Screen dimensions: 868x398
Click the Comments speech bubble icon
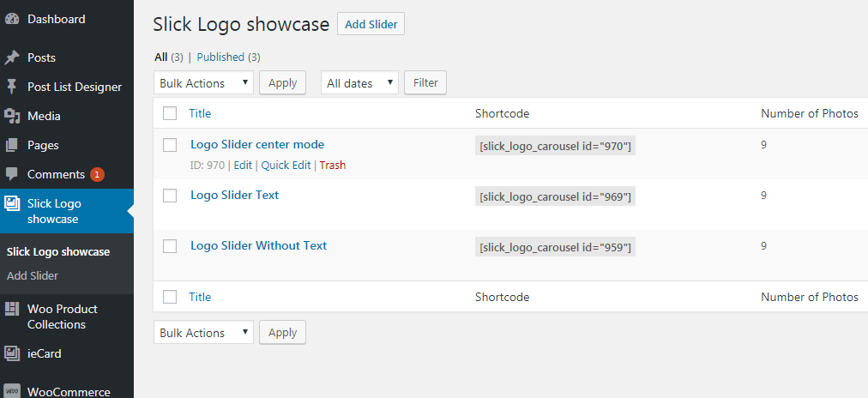tap(12, 174)
